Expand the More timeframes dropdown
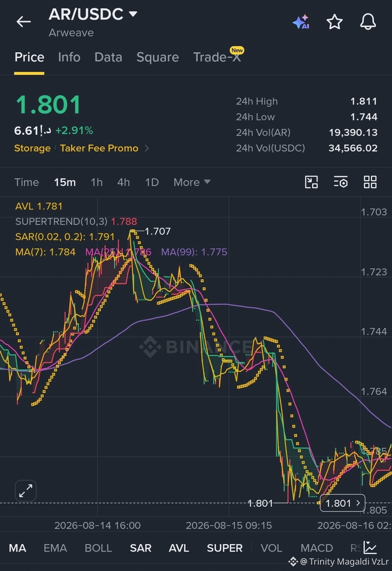The image size is (392, 571). point(192,182)
